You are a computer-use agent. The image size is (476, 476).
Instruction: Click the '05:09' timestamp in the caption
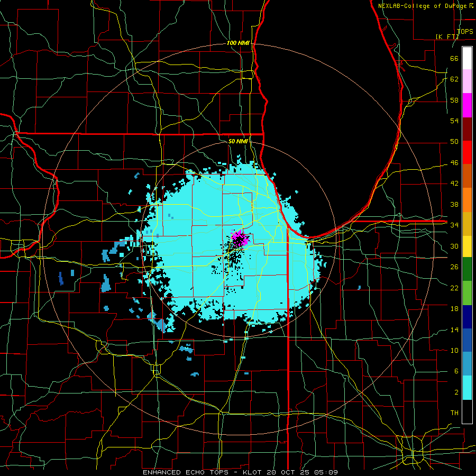coord(326,472)
